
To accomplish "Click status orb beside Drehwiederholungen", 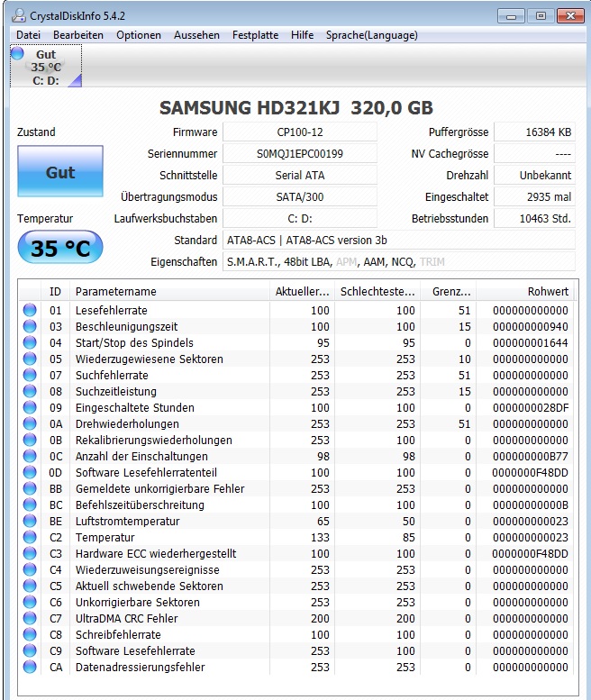I will (x=30, y=423).
